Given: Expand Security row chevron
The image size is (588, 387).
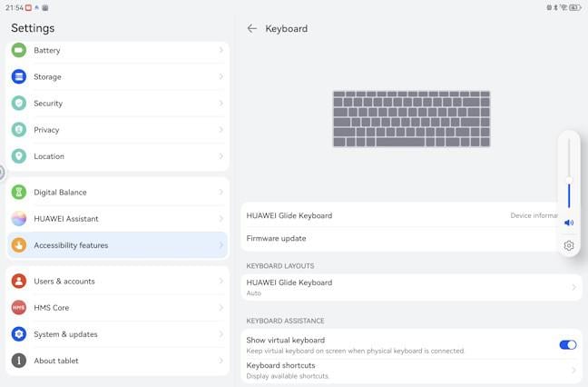Looking at the screenshot, I should [220, 104].
